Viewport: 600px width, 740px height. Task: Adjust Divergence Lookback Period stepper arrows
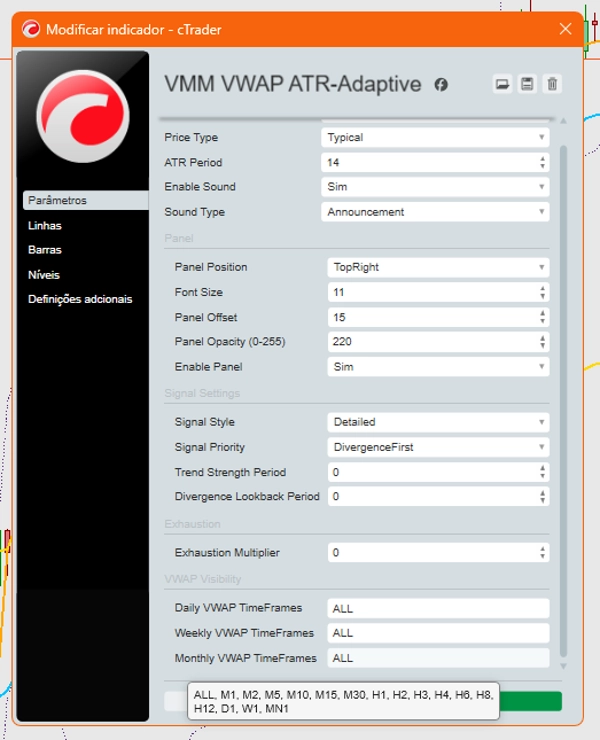tap(542, 496)
